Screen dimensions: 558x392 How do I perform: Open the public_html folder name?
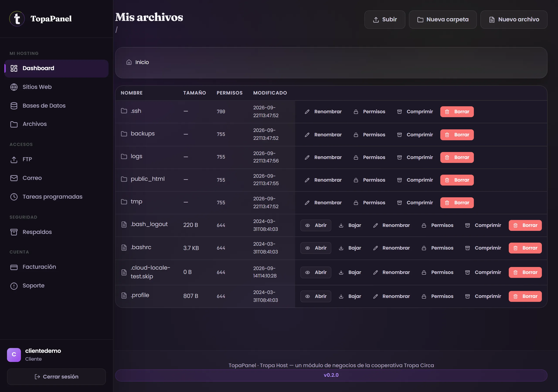(148, 179)
